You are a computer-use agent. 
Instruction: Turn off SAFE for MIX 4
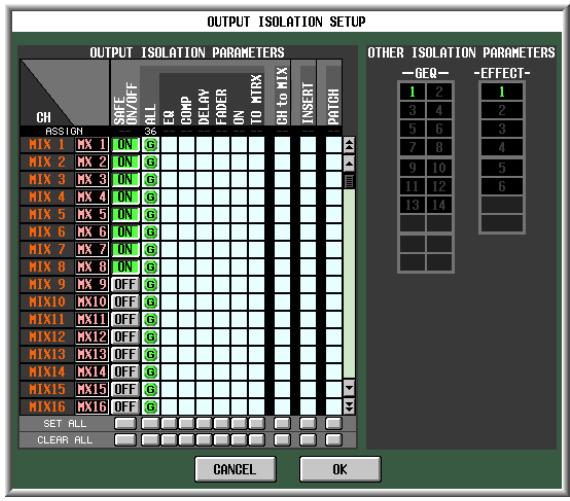[x=125, y=197]
